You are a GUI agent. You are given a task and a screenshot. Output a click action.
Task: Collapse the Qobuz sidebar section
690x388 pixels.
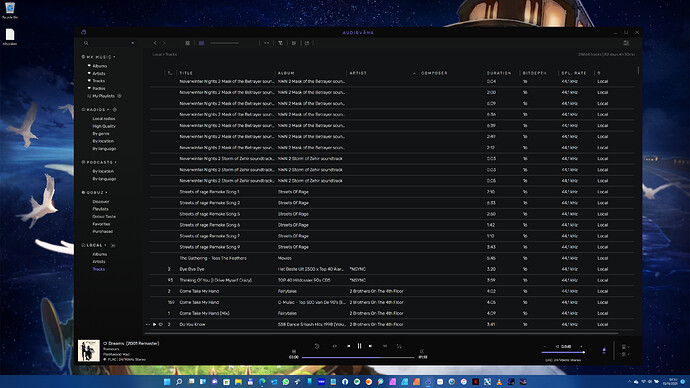(x=106, y=193)
